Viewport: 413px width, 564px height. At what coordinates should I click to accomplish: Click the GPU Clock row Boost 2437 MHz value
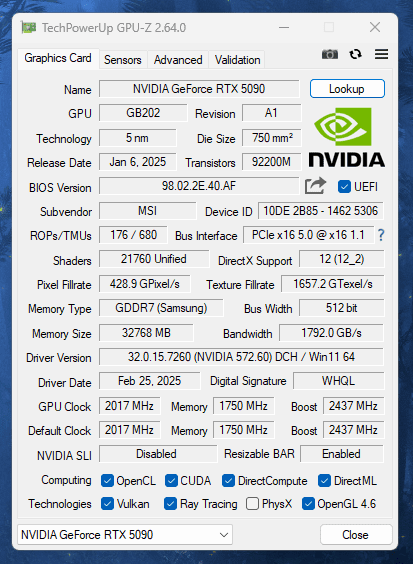tap(354, 406)
